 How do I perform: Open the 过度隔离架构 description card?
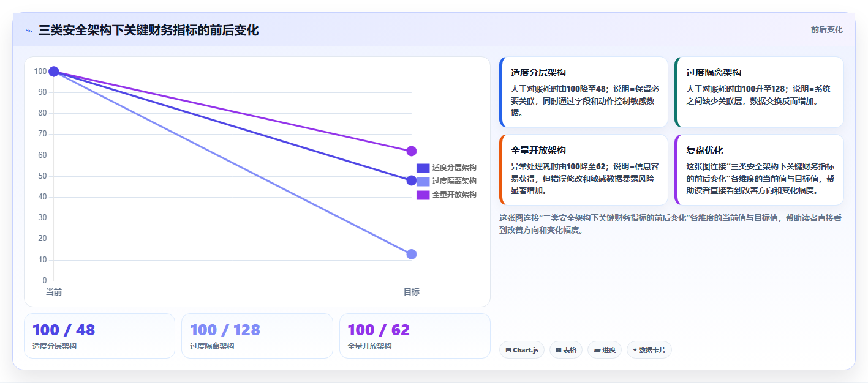click(x=759, y=92)
